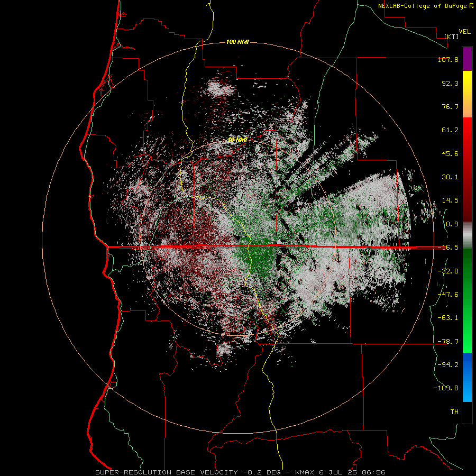This screenshot has width=476, height=476.
Task: Click the 6 JUL 25 06:56 timestamp
Action: [x=352, y=472]
